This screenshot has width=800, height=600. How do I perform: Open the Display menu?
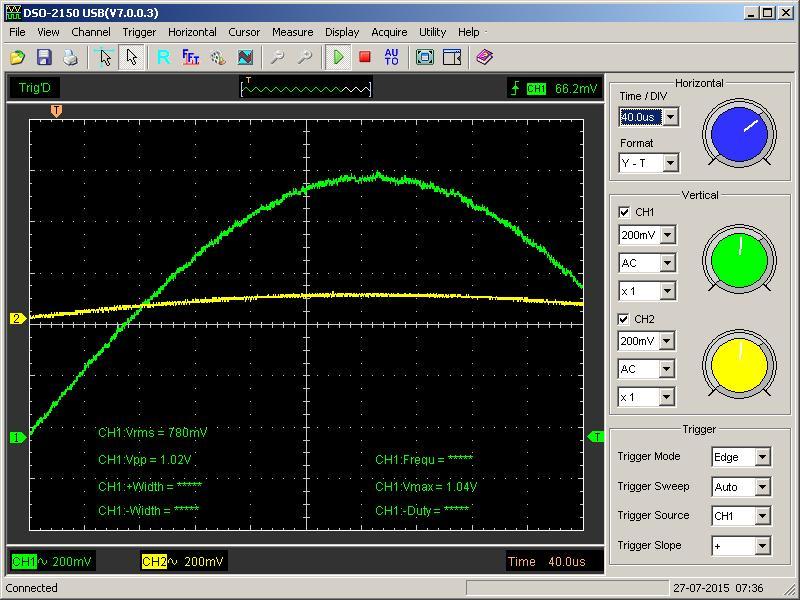(x=342, y=32)
